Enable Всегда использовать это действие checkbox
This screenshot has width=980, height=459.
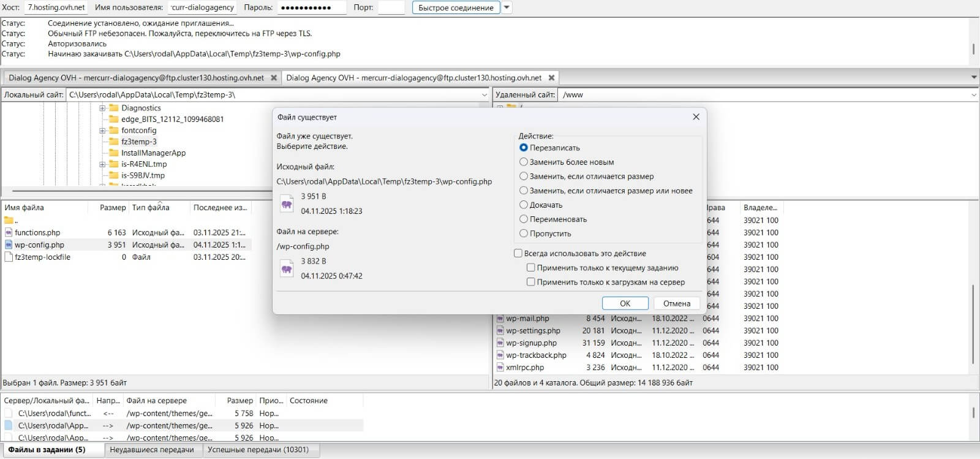[518, 253]
